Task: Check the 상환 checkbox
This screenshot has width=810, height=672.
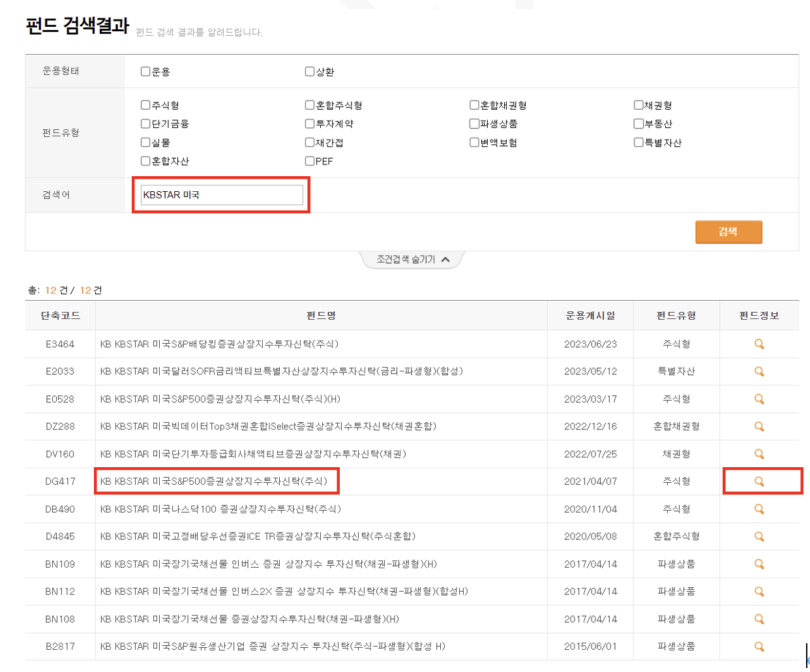Action: (x=310, y=71)
